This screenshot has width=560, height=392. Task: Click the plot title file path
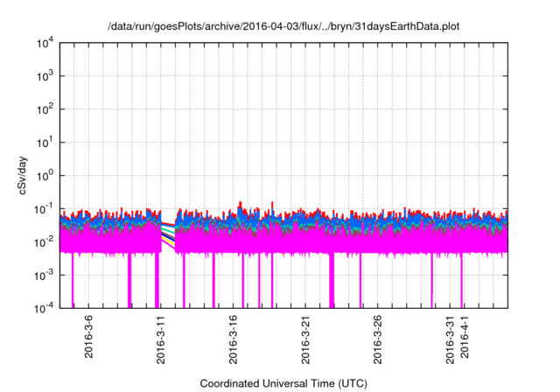pyautogui.click(x=283, y=27)
